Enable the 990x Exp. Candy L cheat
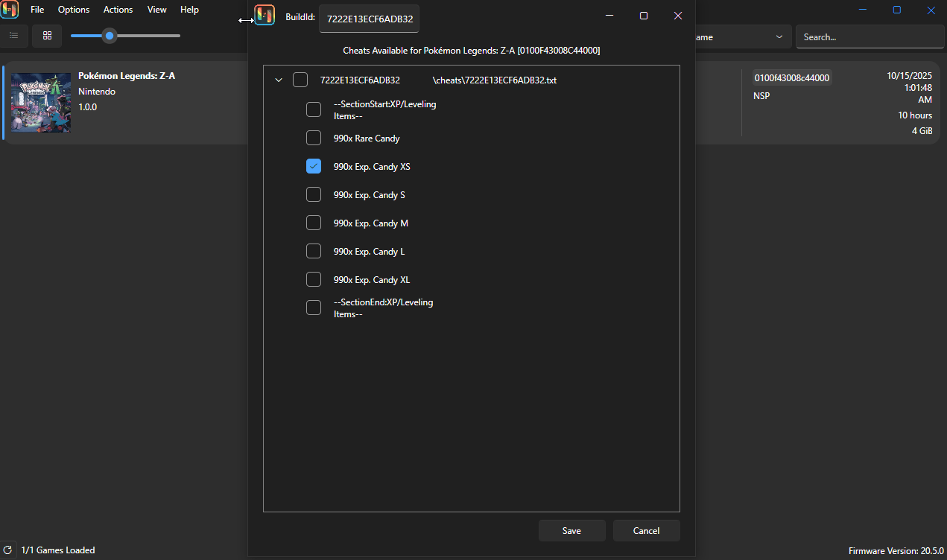This screenshot has height=560, width=947. (314, 252)
